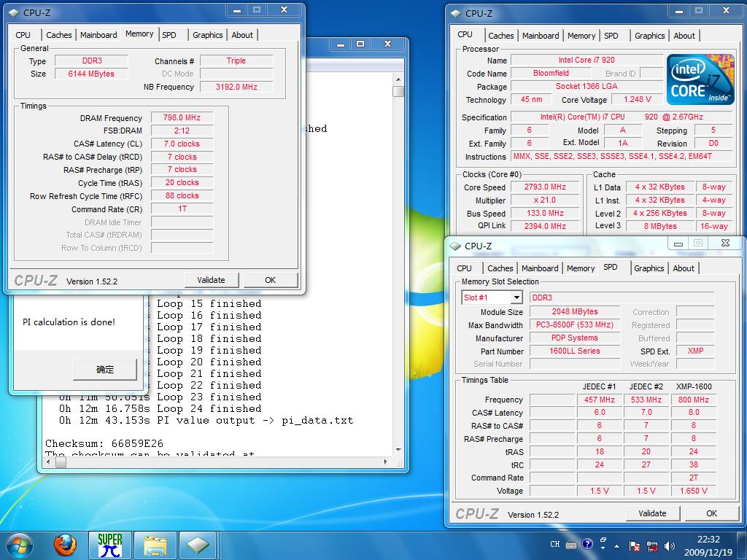Open Slot #1 memory slot dropdown

click(516, 297)
